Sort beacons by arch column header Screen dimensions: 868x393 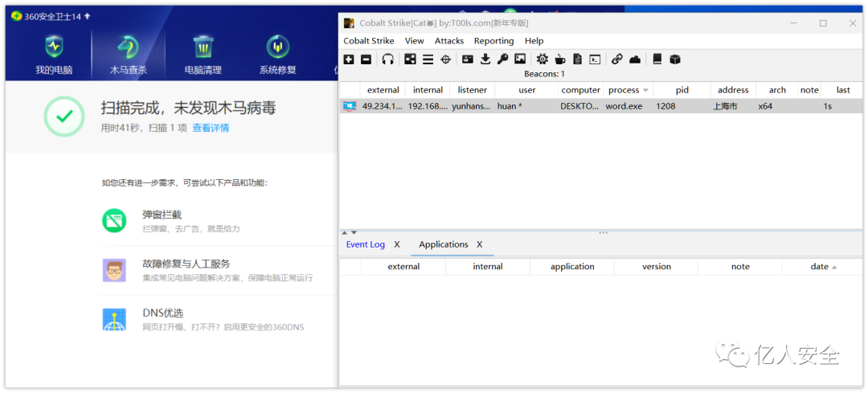pyautogui.click(x=777, y=90)
